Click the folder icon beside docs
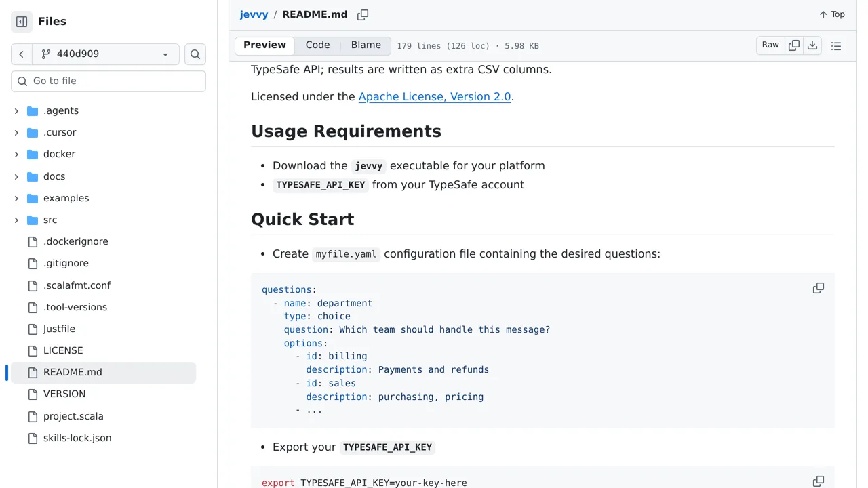 tap(33, 177)
